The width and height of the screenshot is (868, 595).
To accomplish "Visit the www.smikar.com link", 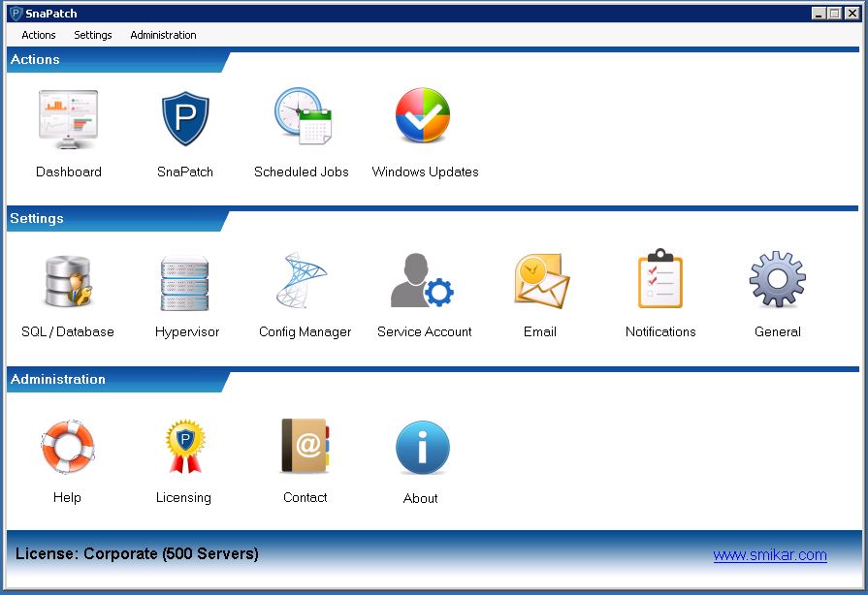I will (770, 554).
